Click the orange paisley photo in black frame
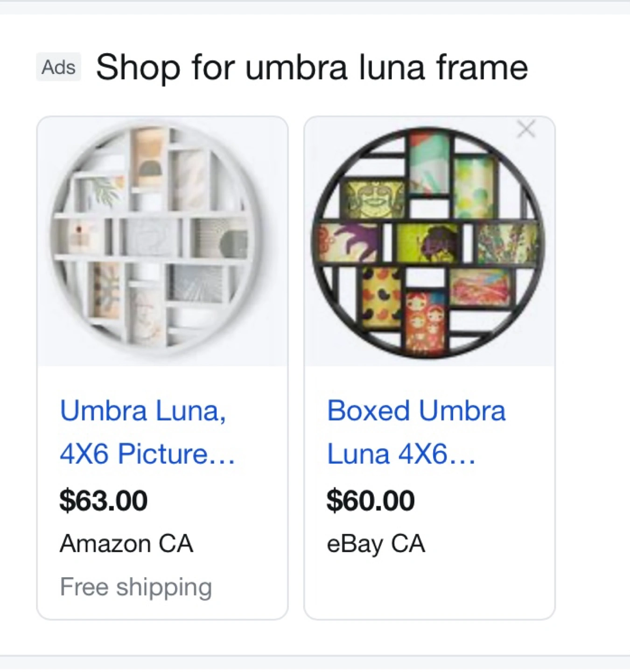Screen dimensions: 630x672 (381, 297)
